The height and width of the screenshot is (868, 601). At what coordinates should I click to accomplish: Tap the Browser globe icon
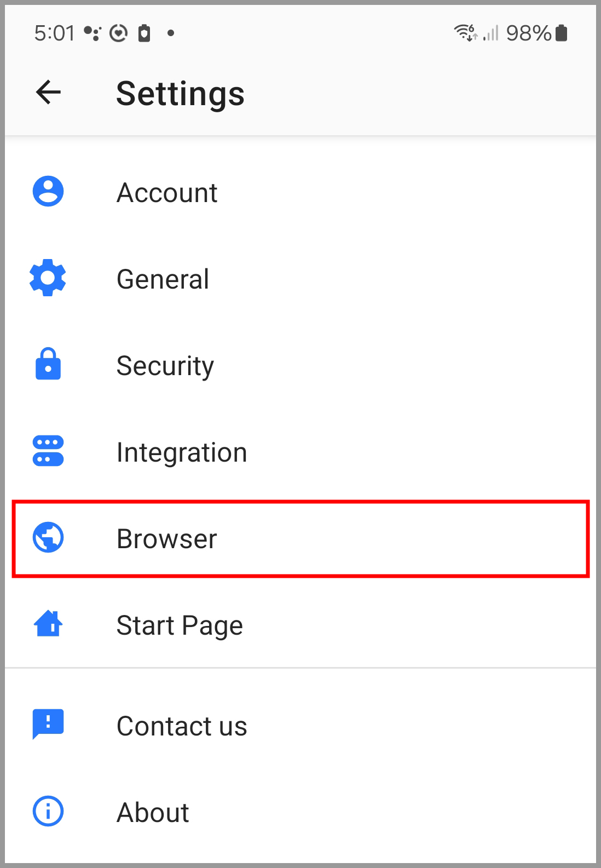click(48, 537)
